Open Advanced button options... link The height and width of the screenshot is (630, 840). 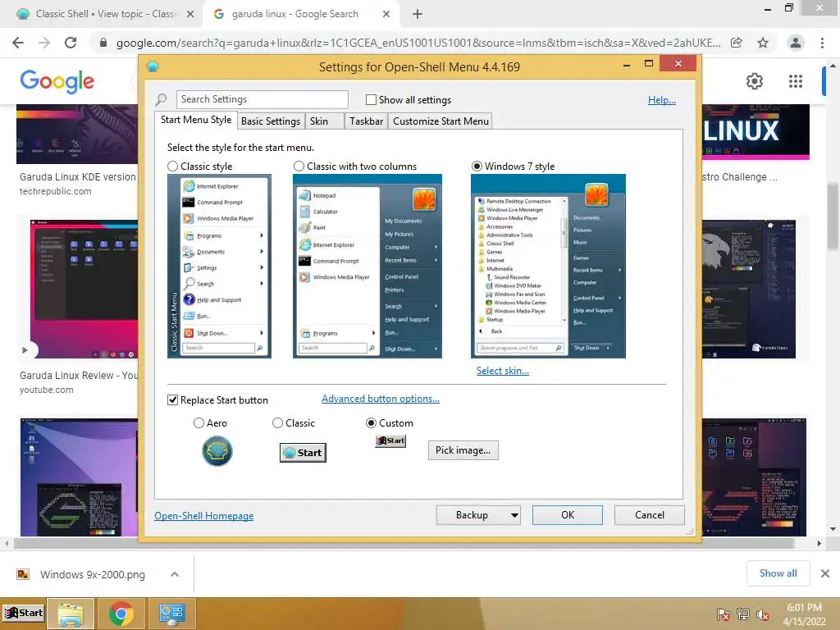[x=381, y=399]
